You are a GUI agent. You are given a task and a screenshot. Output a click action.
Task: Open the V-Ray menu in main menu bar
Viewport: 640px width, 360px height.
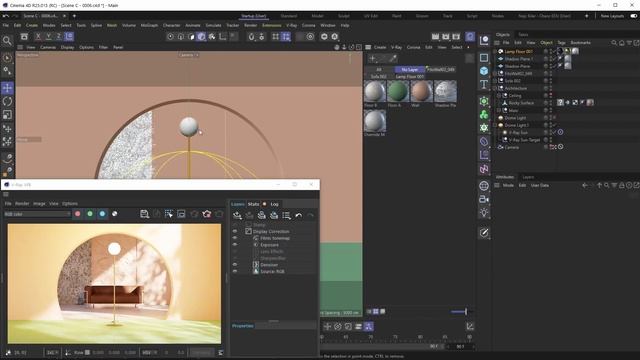291,25
